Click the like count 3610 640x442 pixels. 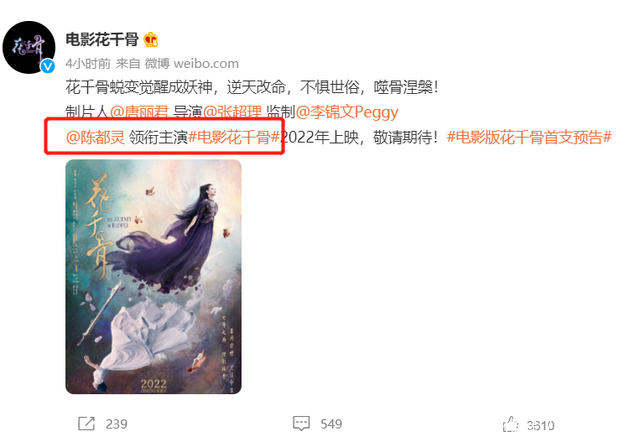point(540,426)
